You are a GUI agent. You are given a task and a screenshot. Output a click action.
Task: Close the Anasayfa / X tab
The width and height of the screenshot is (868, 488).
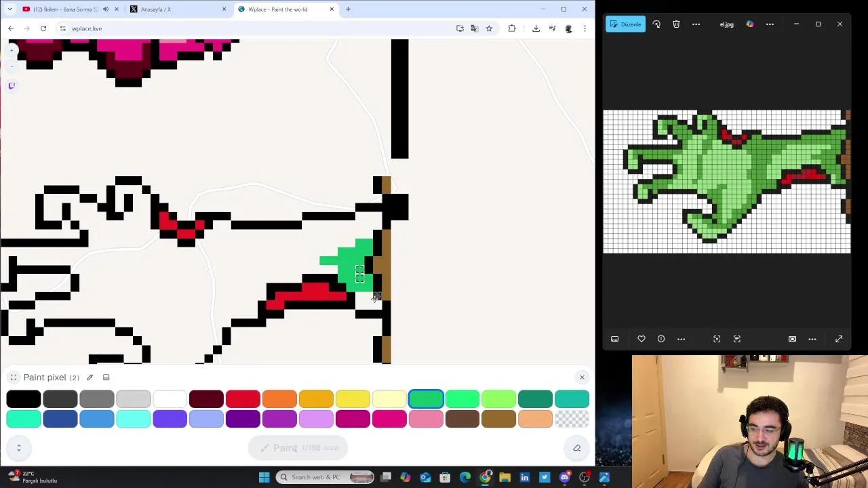pos(224,9)
